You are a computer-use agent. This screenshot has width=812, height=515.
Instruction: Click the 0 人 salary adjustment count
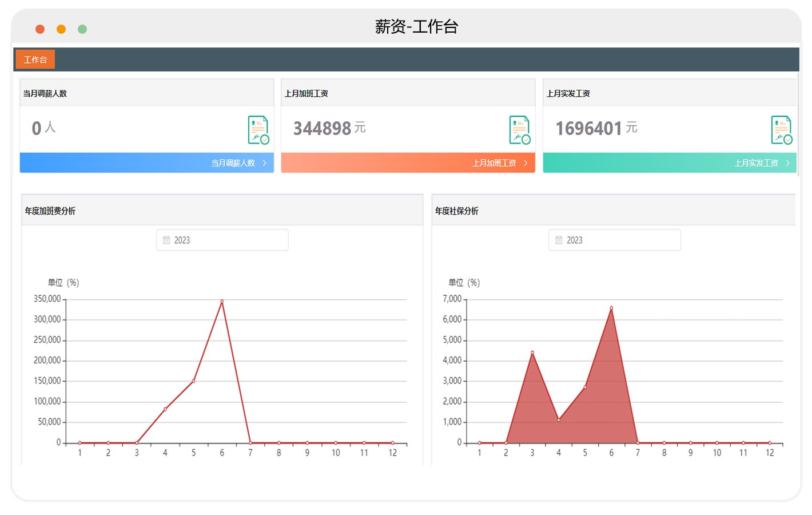click(43, 128)
